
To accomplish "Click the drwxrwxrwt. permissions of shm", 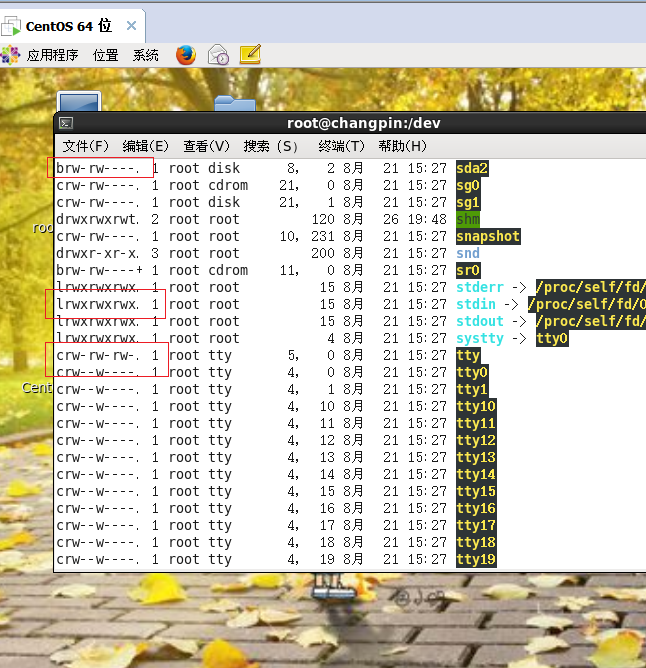I will 98,219.
